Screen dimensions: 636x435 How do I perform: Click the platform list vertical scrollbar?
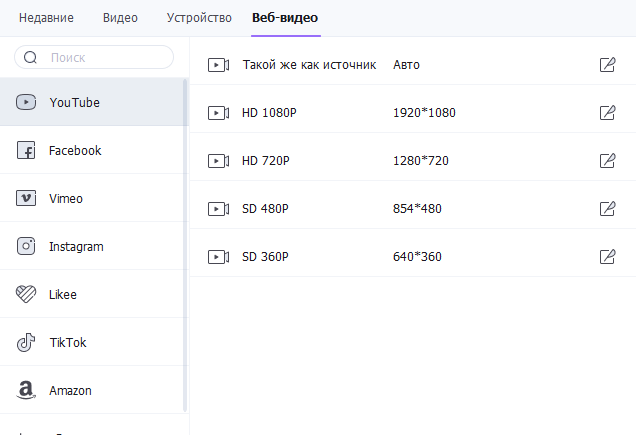point(185,245)
